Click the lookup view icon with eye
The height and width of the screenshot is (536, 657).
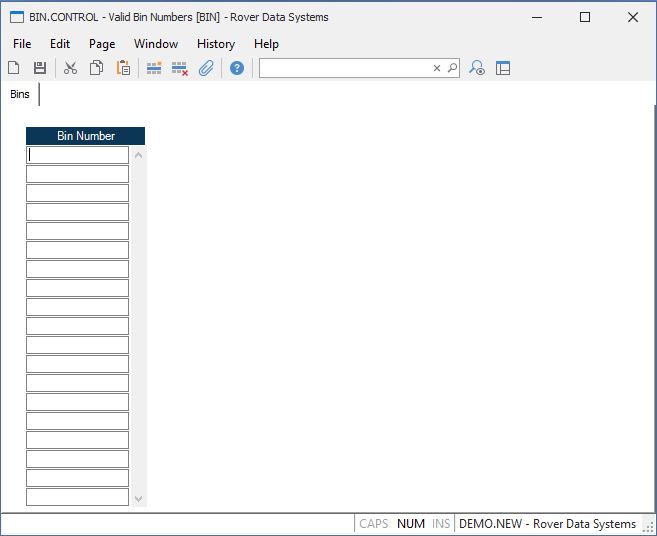click(x=477, y=68)
